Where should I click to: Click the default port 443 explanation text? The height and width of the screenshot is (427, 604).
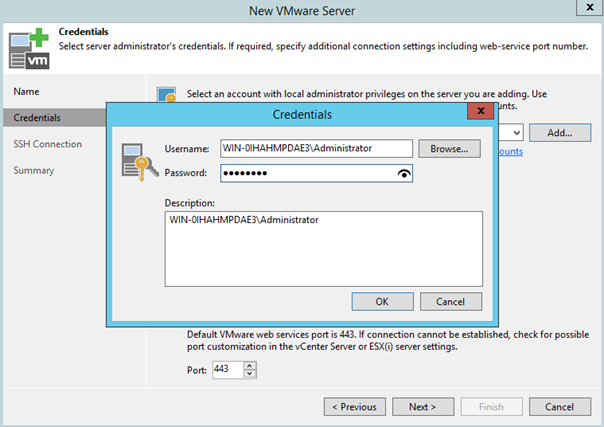(x=388, y=340)
